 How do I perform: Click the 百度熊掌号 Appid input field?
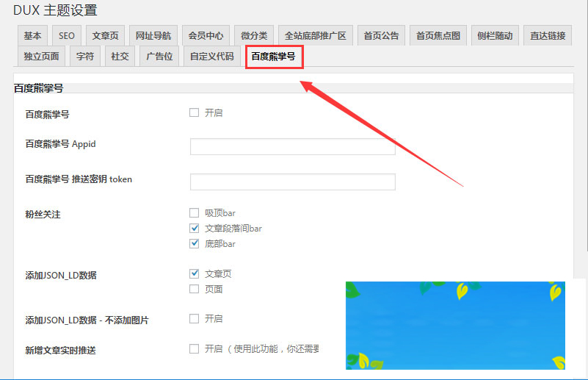tap(292, 147)
